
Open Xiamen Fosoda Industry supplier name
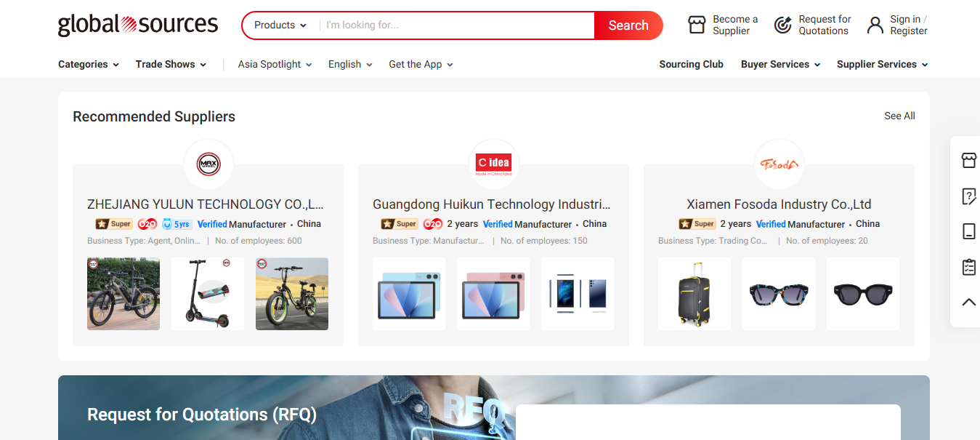[x=779, y=204]
